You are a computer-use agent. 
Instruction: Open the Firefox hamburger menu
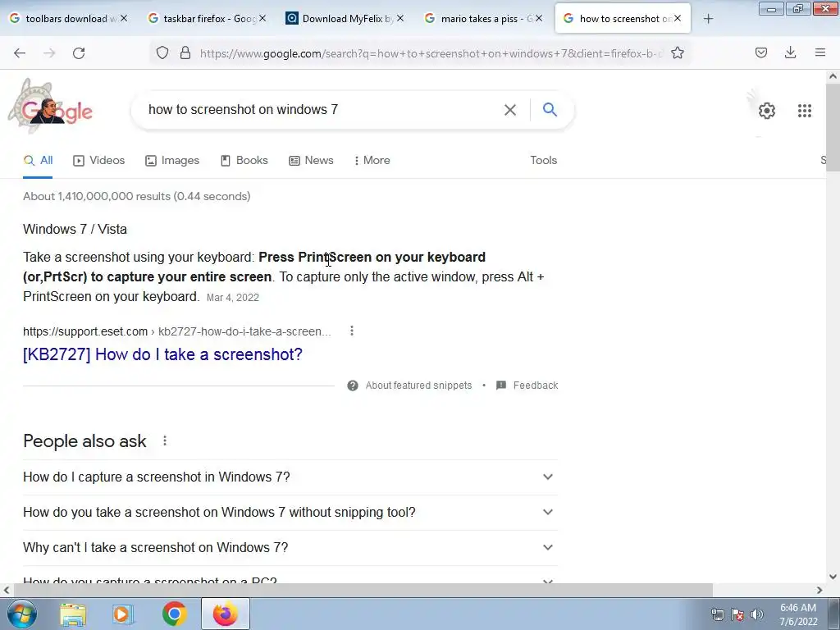[820, 52]
